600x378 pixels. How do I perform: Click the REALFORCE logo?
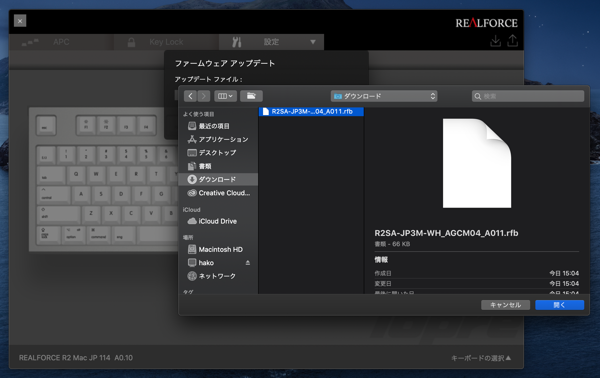(486, 23)
